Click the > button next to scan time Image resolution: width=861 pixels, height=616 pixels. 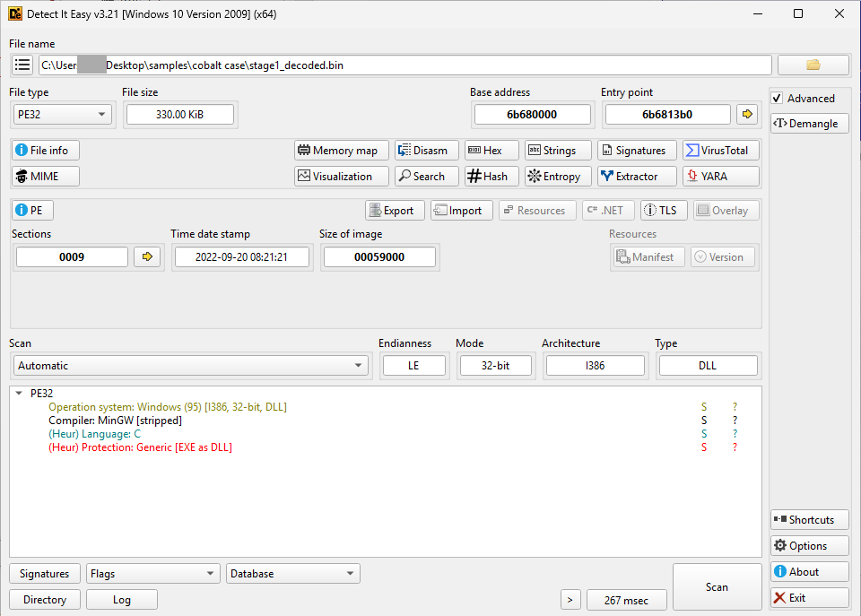(570, 600)
